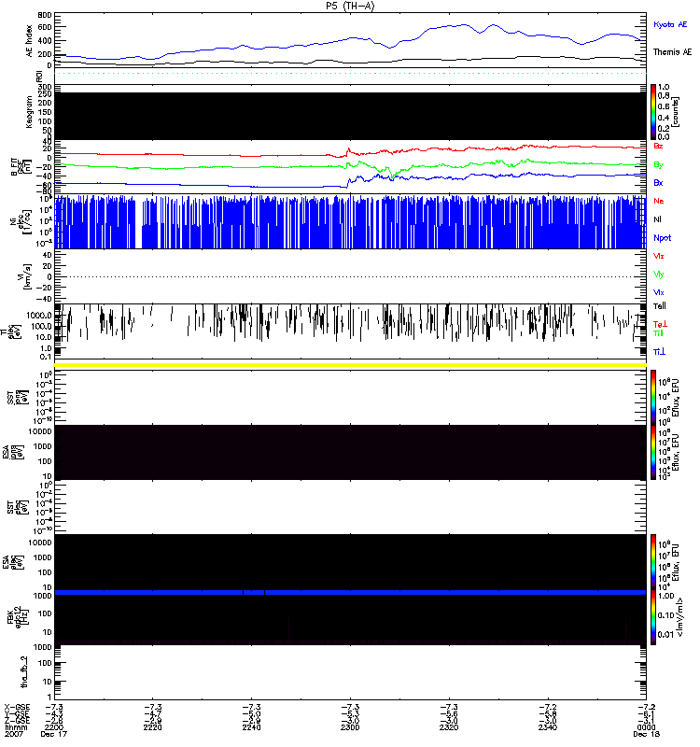Click the 2007 year label

[13, 734]
